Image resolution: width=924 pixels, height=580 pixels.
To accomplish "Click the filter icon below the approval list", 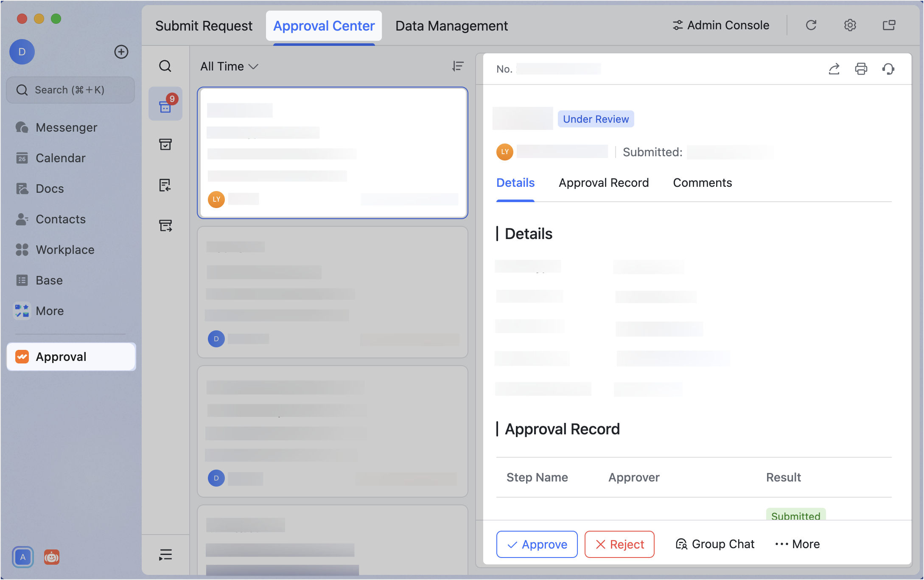I will click(165, 554).
